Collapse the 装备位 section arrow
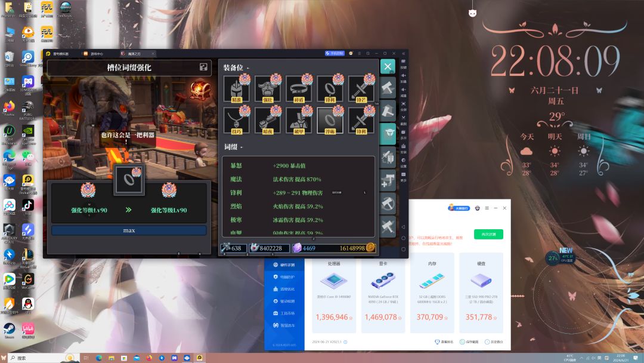This screenshot has height=363, width=644. (x=248, y=68)
